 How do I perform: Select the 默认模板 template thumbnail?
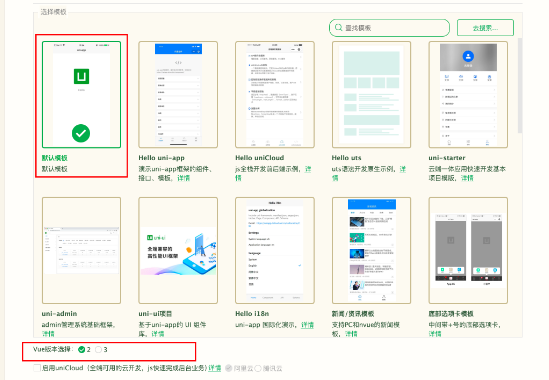[x=81, y=95]
